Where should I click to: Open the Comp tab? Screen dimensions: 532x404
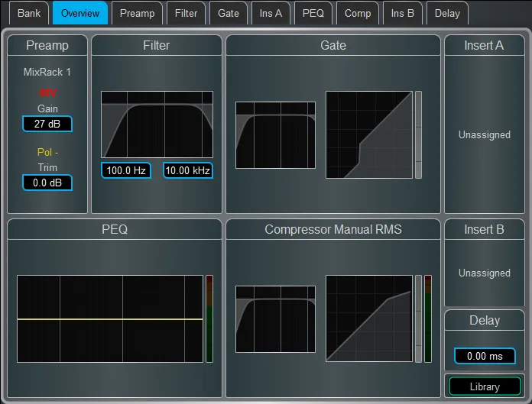click(358, 13)
